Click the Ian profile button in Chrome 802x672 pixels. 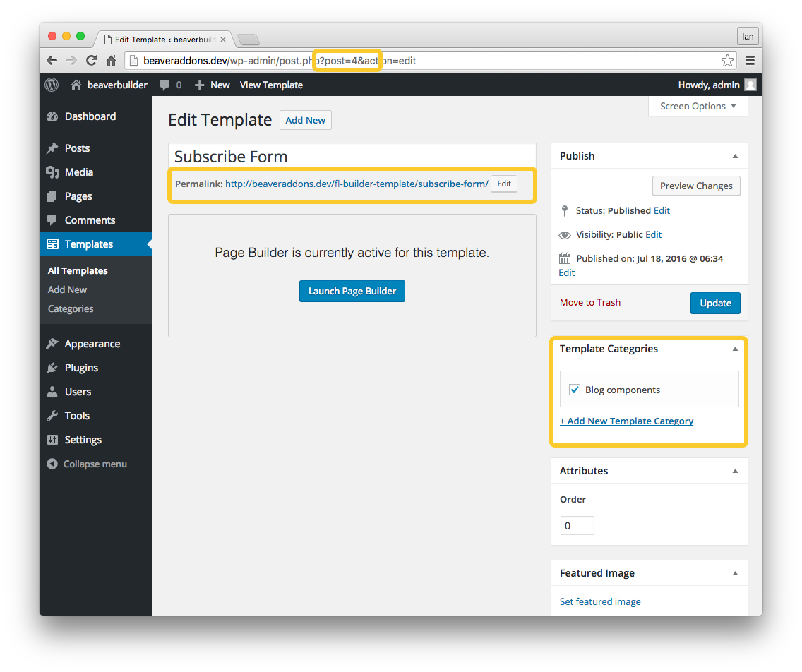(747, 36)
